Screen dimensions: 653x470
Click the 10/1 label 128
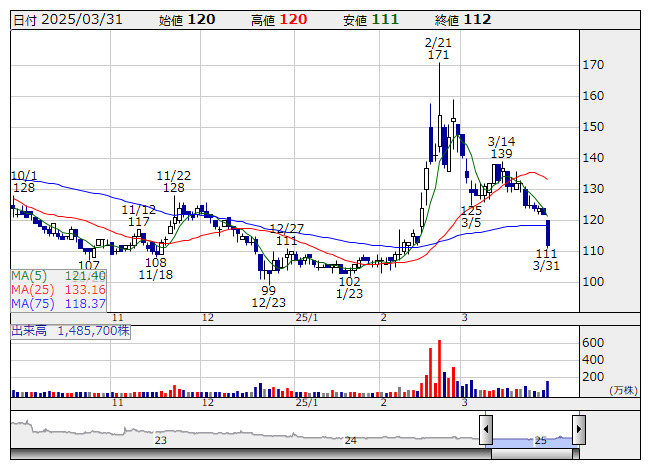[x=24, y=187]
